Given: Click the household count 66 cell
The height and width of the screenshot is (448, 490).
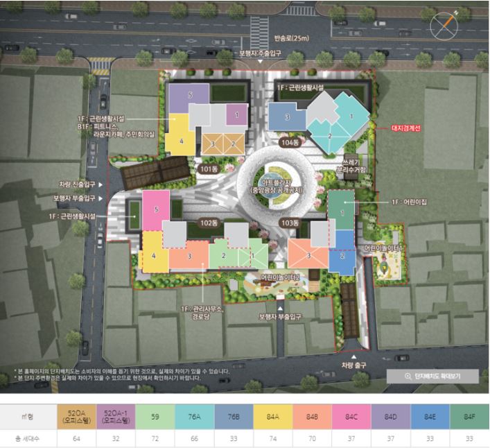Looking at the screenshot, I should click(x=194, y=438).
